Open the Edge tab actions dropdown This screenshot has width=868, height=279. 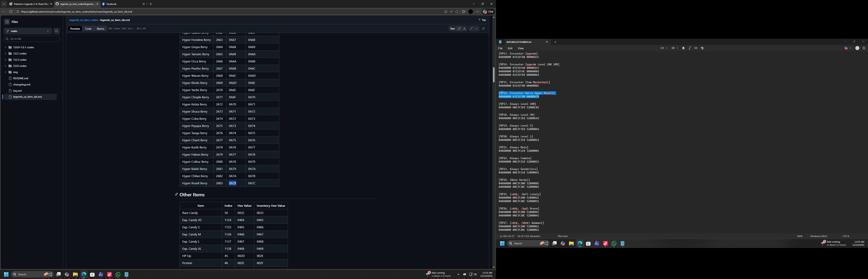pos(4,4)
